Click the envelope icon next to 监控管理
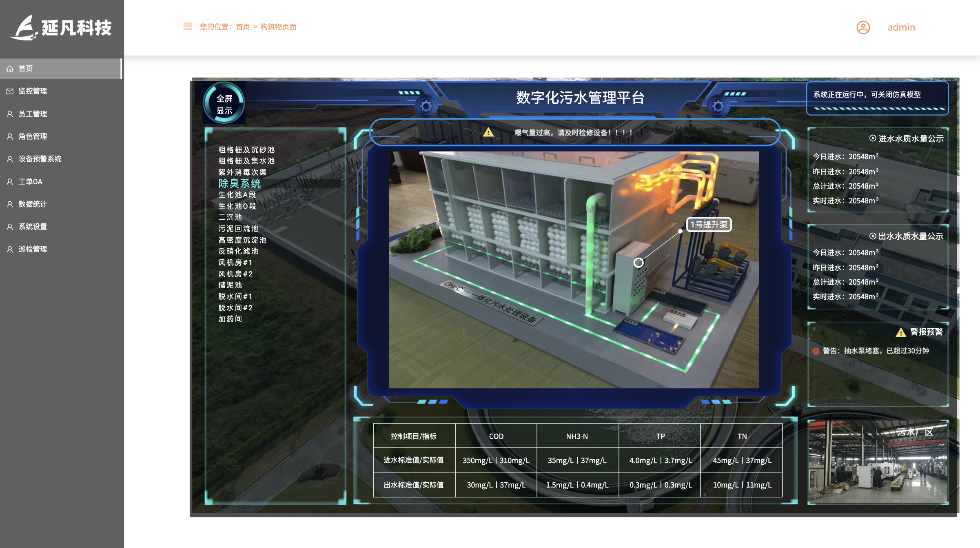This screenshot has height=548, width=980. click(10, 91)
